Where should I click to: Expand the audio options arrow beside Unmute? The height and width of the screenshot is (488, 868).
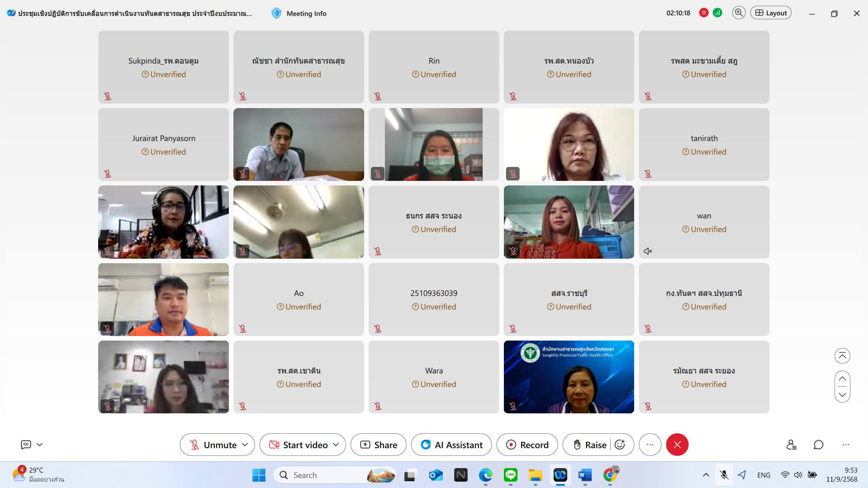click(x=245, y=445)
